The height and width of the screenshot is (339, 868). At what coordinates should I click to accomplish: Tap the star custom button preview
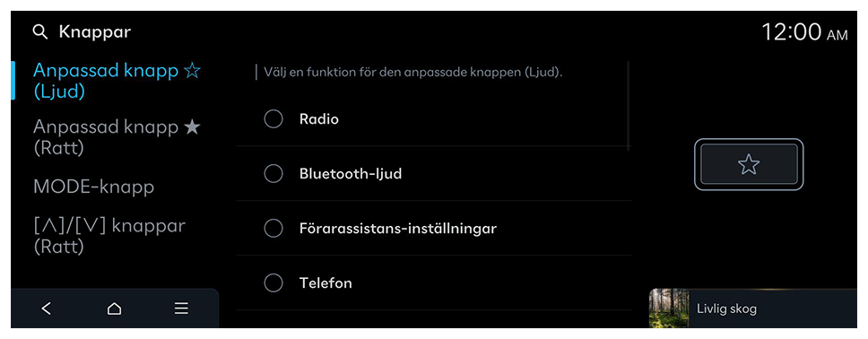tap(749, 164)
